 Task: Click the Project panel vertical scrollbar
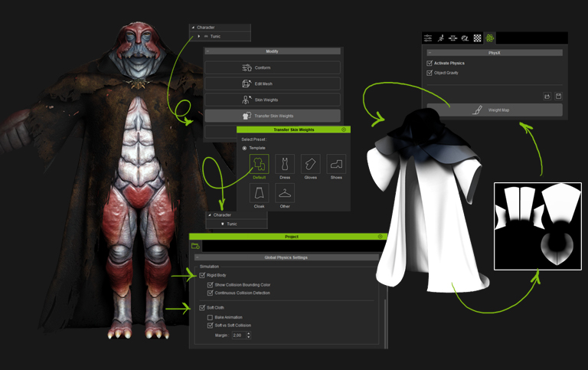coord(385,323)
